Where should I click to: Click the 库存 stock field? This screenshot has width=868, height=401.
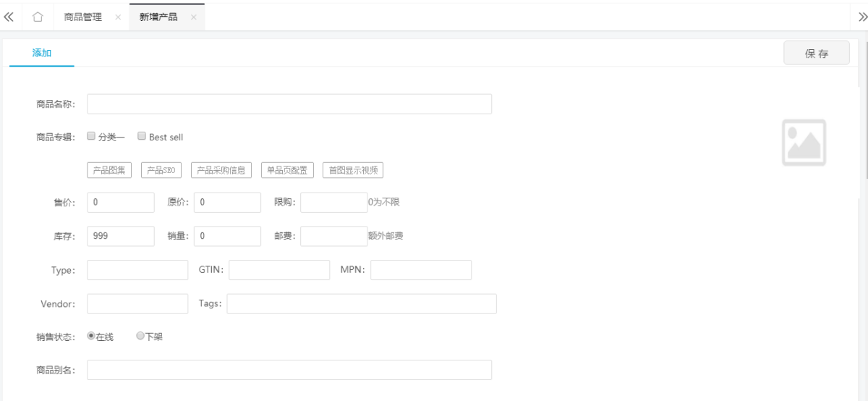121,236
